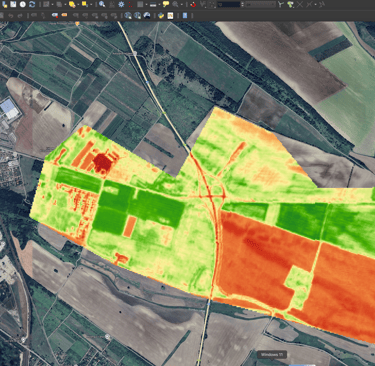Image resolution: width=375 pixels, height=366 pixels.
Task: Click the snapping tolerance input field
Action: [x=229, y=4]
